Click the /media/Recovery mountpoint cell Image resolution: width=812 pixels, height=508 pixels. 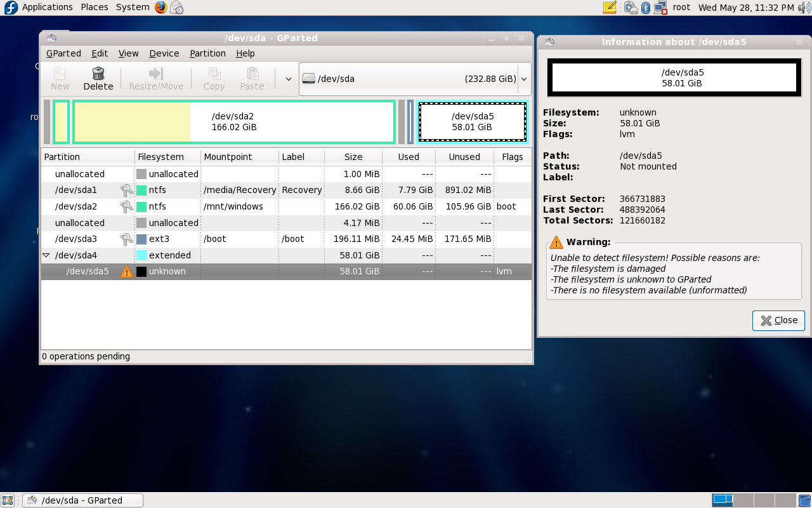click(240, 190)
